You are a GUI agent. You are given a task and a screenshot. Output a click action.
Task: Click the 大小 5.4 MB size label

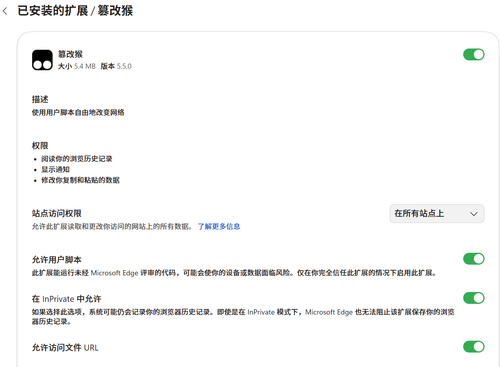point(77,66)
